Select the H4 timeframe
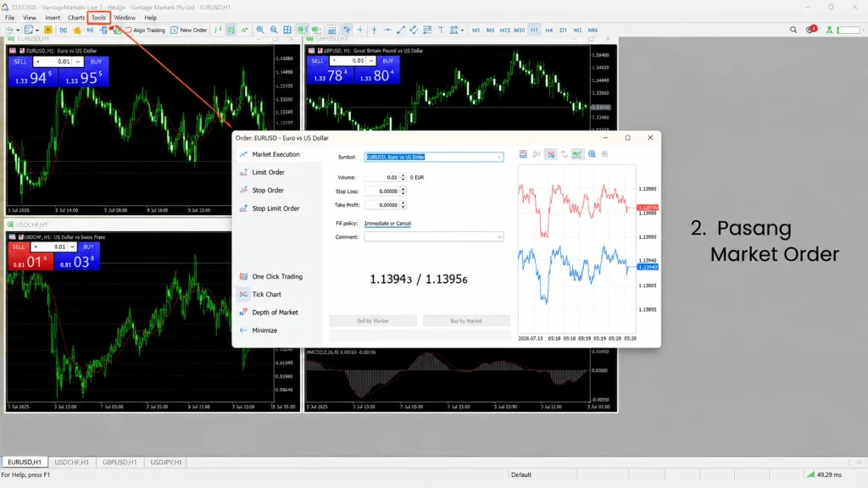 coord(548,30)
